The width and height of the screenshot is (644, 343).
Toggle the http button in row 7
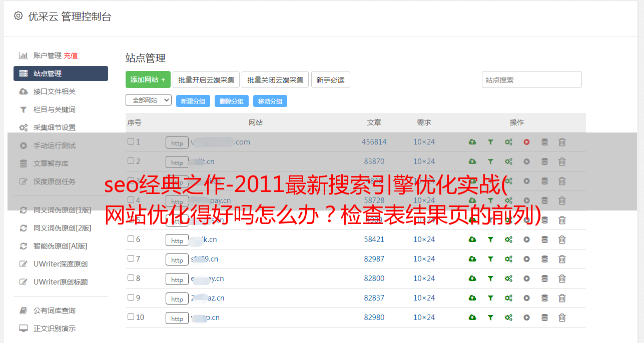pos(177,260)
